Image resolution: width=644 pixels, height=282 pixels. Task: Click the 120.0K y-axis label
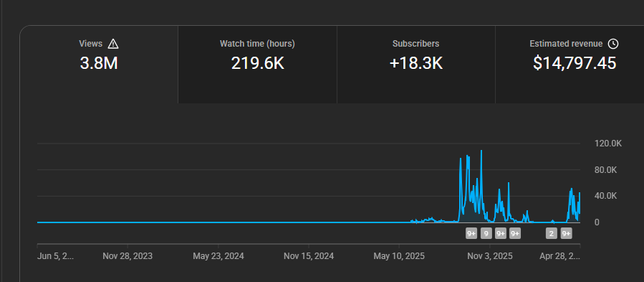(608, 144)
